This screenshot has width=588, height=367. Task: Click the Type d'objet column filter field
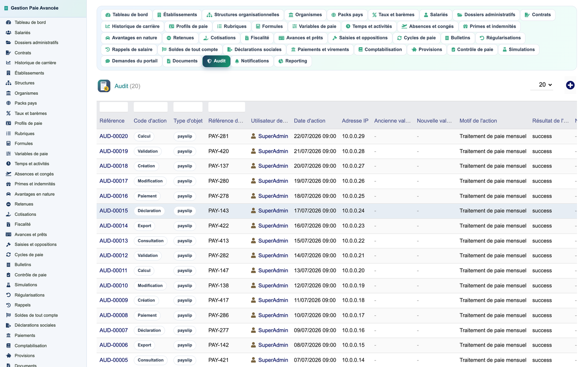pos(188,107)
